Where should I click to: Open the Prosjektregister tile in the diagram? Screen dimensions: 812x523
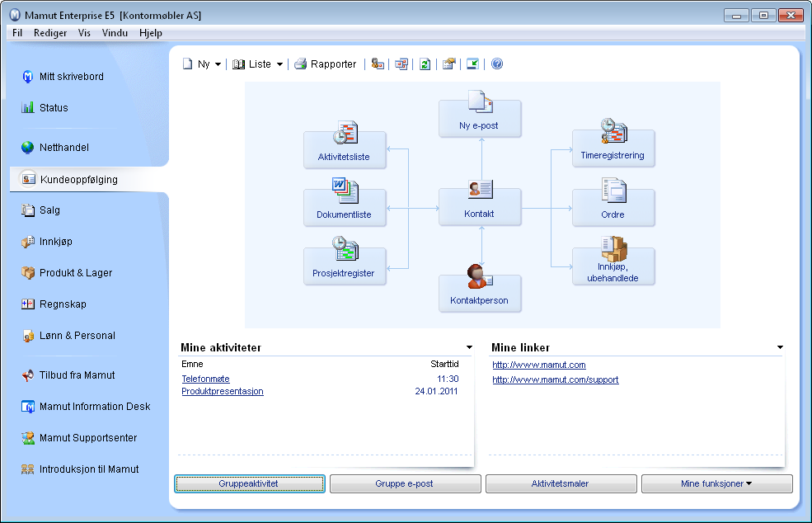point(345,266)
